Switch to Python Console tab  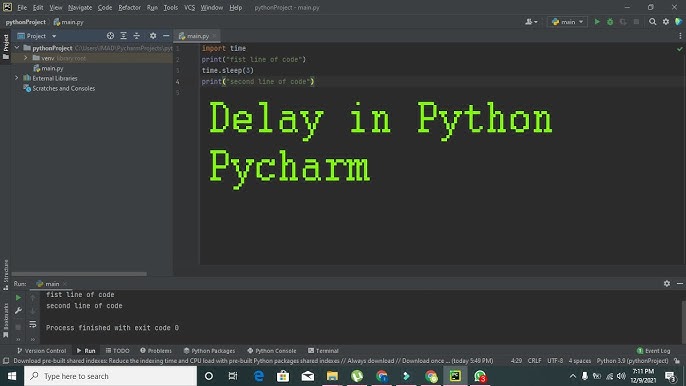271,351
